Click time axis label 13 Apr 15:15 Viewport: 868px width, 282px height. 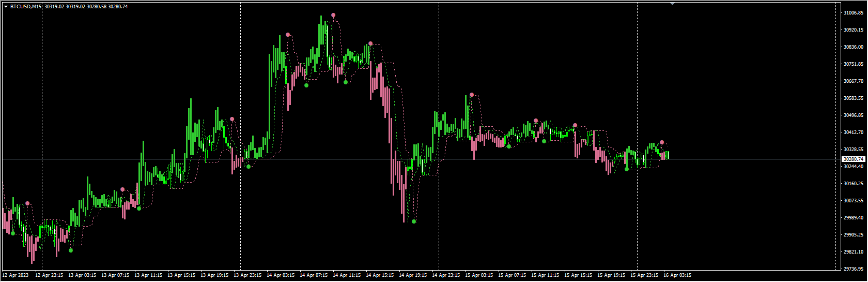pos(181,275)
